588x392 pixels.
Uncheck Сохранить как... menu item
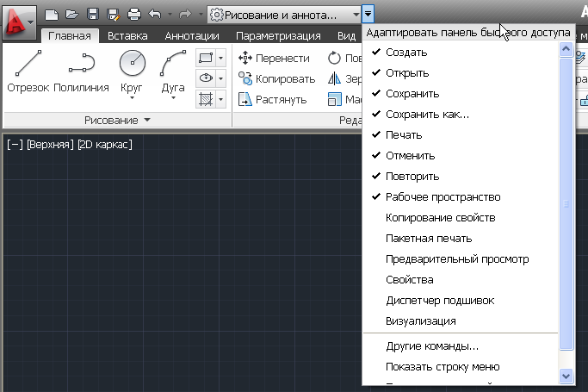pos(461,115)
